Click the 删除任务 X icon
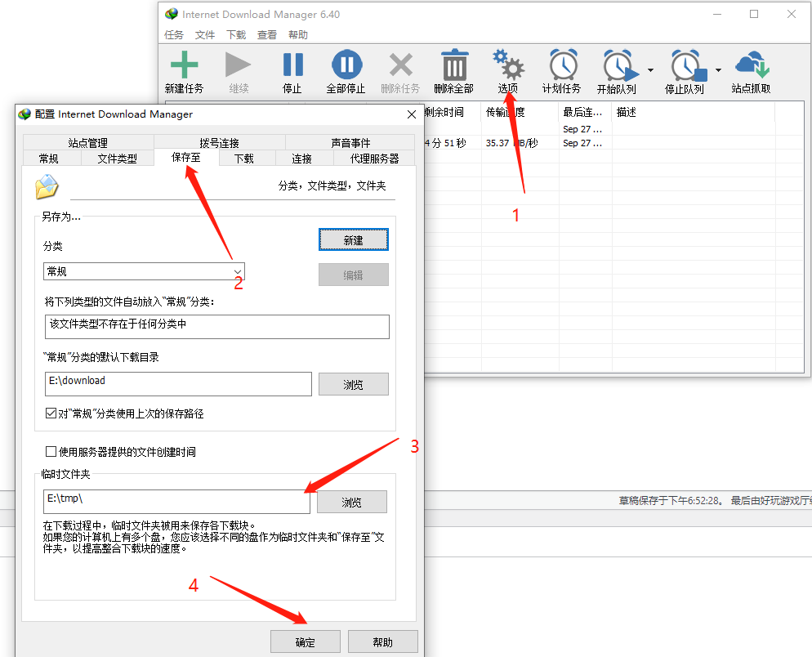The height and width of the screenshot is (657, 812). [x=401, y=65]
